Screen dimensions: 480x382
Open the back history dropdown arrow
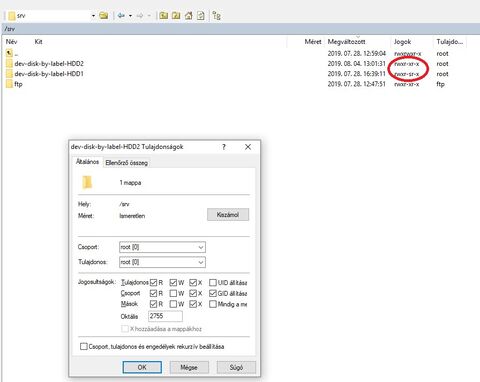tap(130, 16)
